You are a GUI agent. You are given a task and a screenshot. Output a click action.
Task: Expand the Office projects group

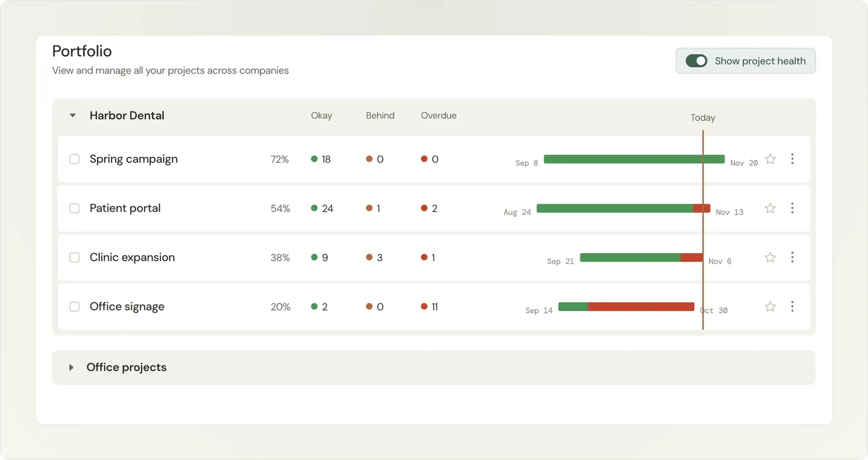tap(71, 367)
